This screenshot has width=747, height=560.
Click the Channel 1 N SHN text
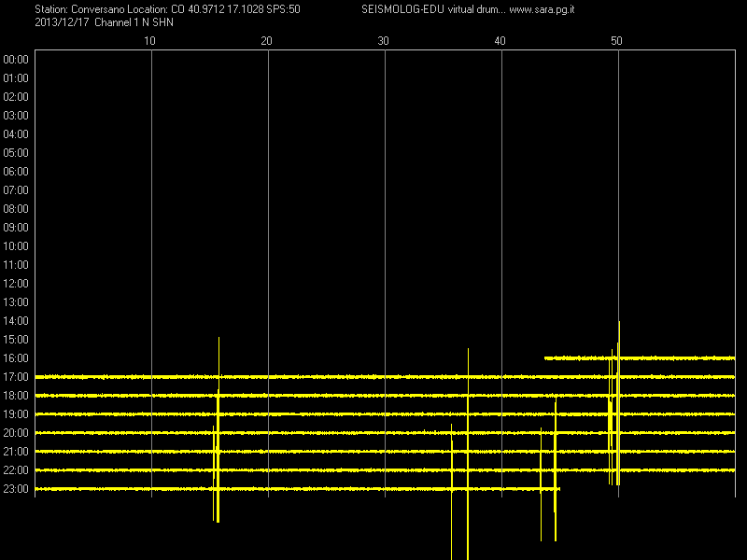(x=134, y=22)
